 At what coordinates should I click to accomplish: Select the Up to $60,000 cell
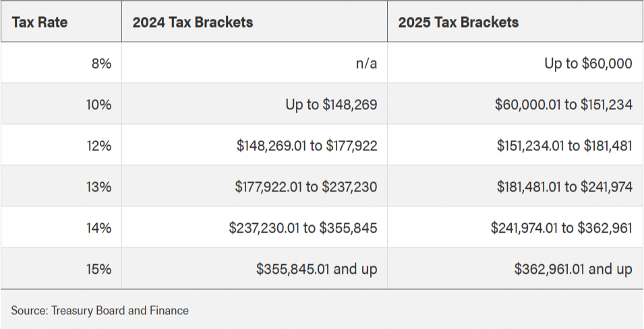coord(588,63)
